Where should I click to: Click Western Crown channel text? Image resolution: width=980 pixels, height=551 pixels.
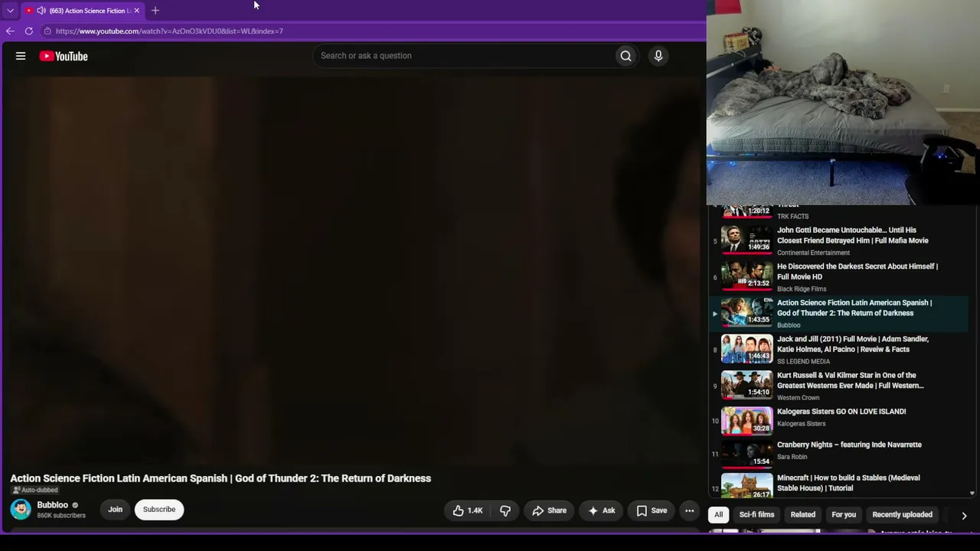[x=799, y=398]
